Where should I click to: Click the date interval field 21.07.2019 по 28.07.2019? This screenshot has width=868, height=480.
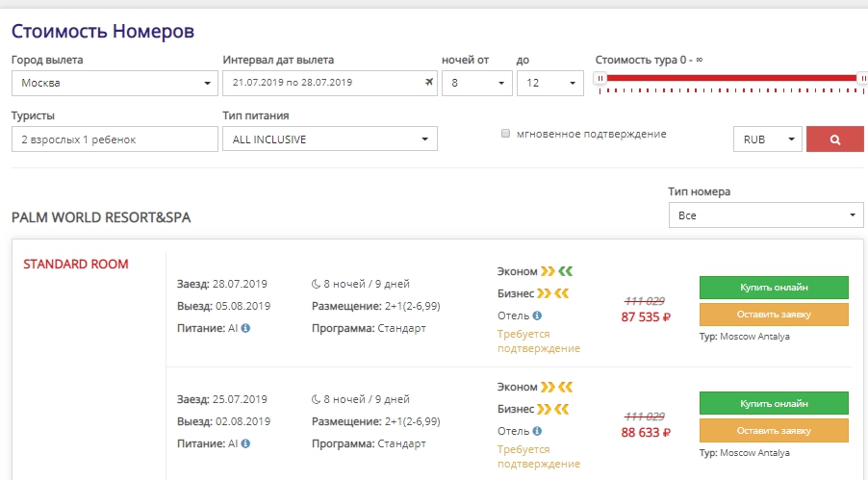330,83
